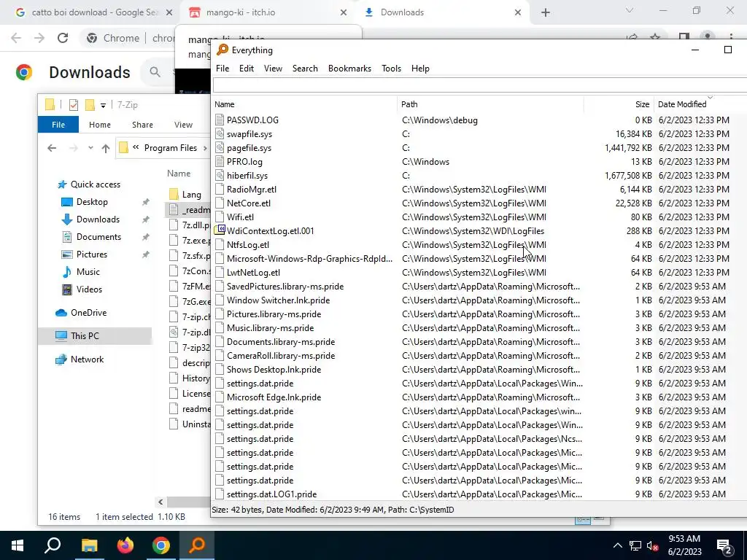Open Search menu in Everything
This screenshot has height=560, width=747.
(x=305, y=69)
